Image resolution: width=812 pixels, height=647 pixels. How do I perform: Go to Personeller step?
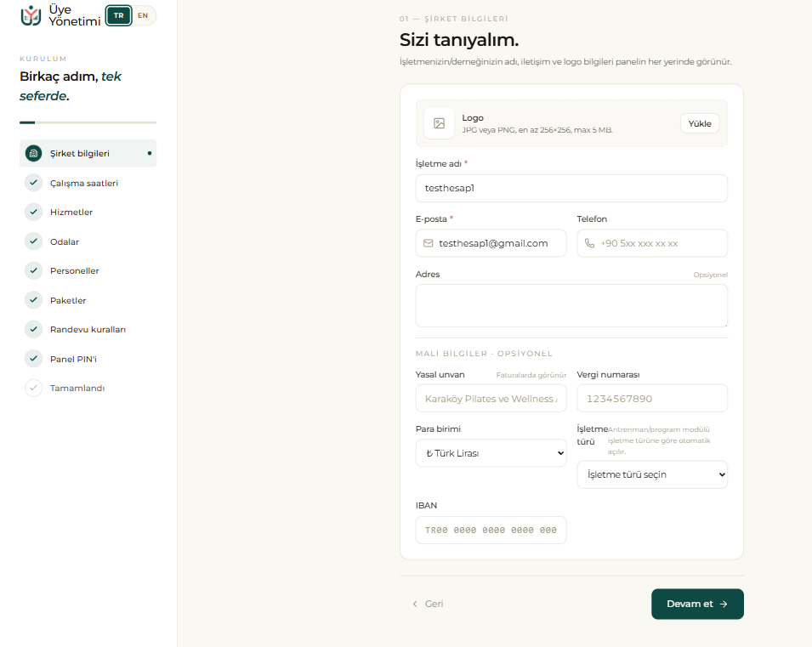(88, 270)
